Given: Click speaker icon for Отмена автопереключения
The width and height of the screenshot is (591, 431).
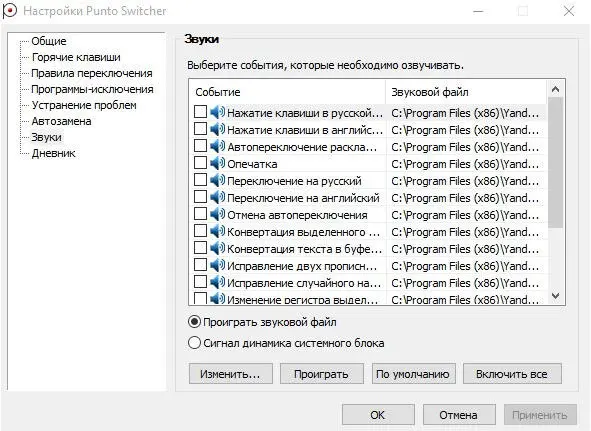Looking at the screenshot, I should 217,214.
